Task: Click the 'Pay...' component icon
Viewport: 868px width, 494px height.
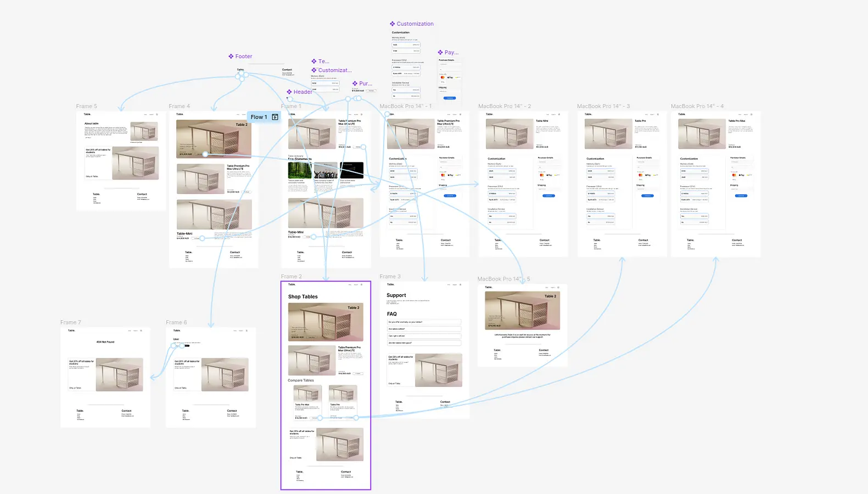Action: [440, 53]
